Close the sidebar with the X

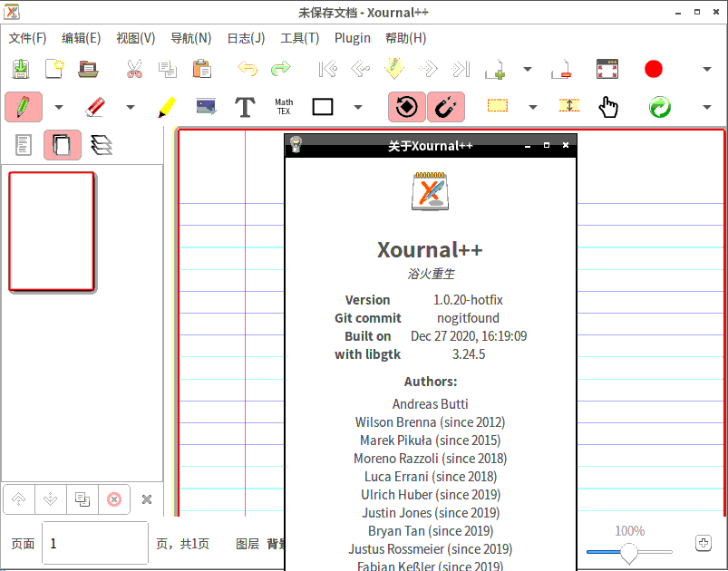point(147,499)
